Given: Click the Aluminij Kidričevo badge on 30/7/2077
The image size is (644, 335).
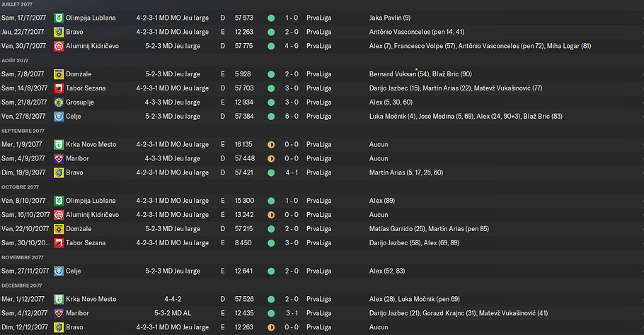Looking at the screenshot, I should click(59, 46).
